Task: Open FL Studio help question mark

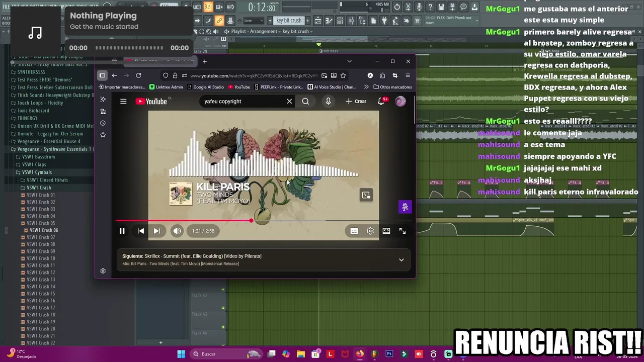Action: tap(430, 7)
